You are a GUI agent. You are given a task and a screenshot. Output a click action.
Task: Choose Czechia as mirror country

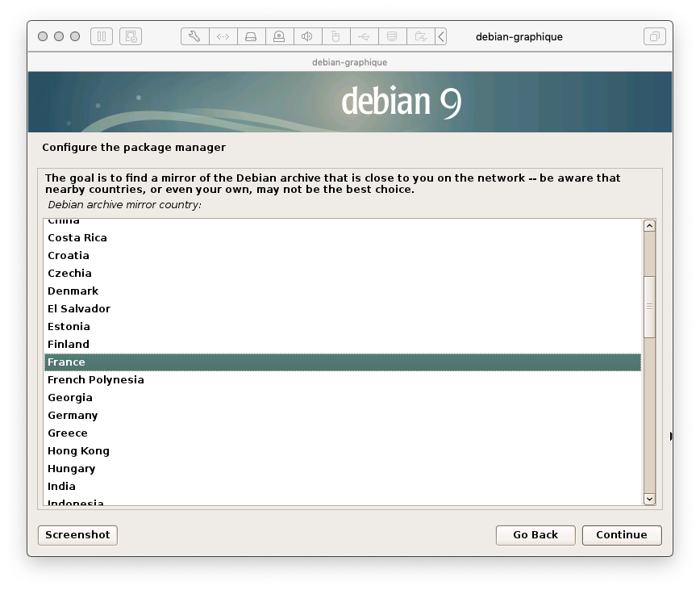click(x=343, y=274)
